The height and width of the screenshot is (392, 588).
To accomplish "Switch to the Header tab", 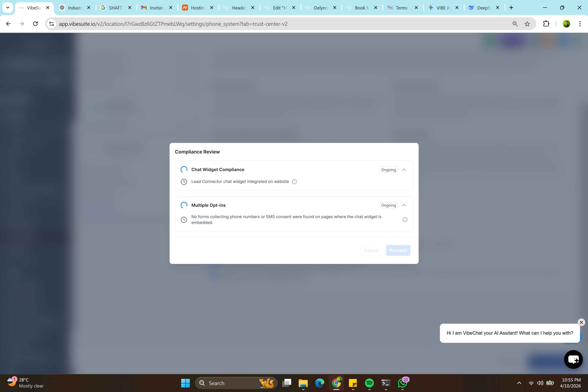I will (x=239, y=8).
